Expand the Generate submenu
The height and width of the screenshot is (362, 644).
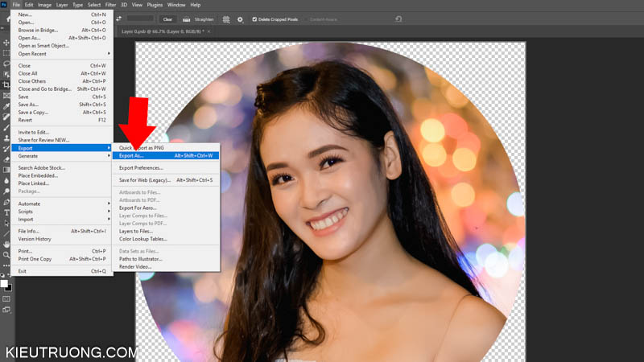click(62, 156)
